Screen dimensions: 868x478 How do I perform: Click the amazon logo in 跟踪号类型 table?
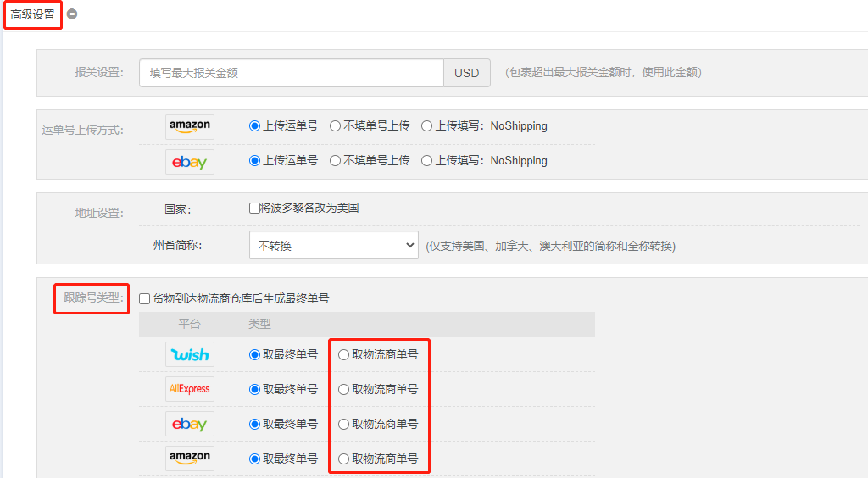189,458
